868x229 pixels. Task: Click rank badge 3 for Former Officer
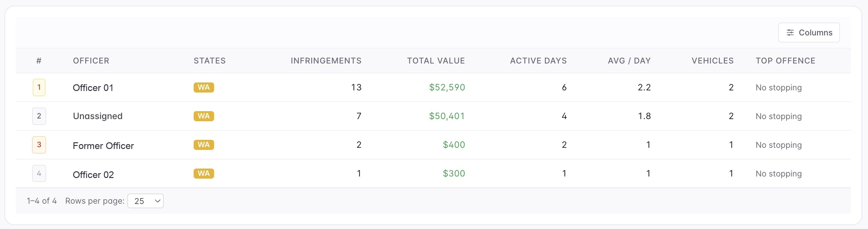click(39, 144)
